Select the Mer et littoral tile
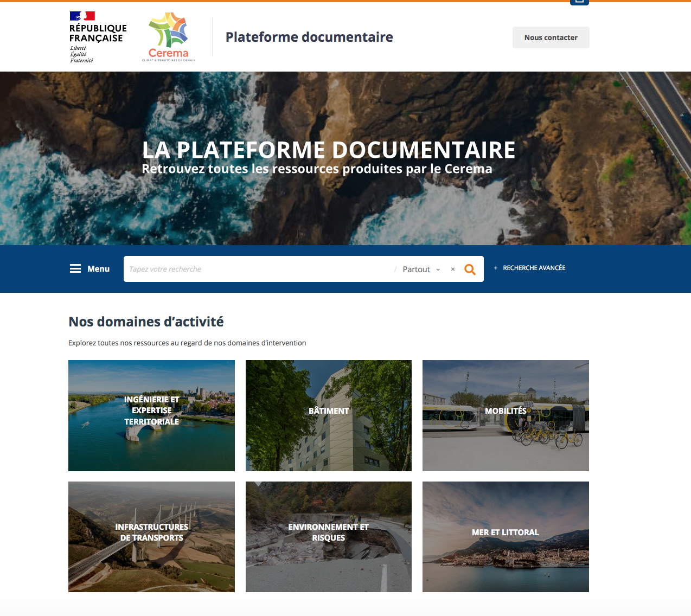Viewport: 691px width, 616px height. click(506, 536)
